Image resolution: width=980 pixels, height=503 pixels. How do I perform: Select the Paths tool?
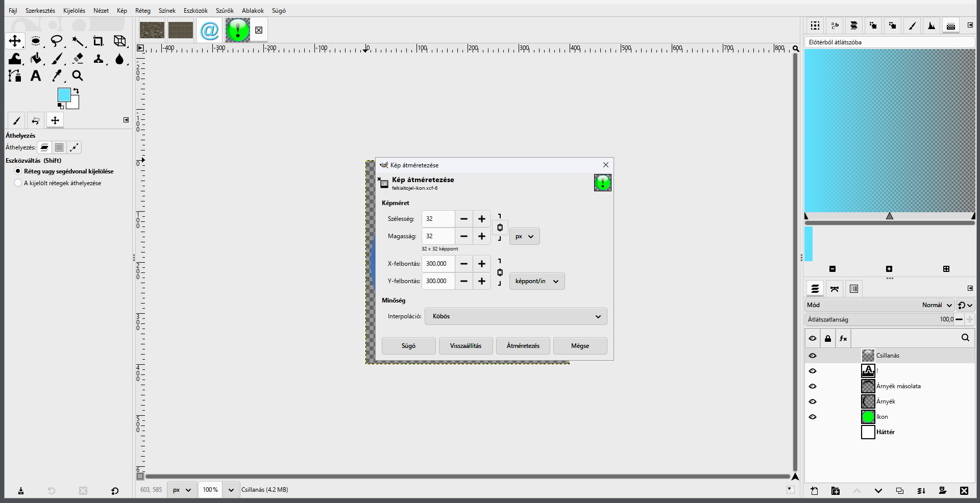pyautogui.click(x=15, y=76)
